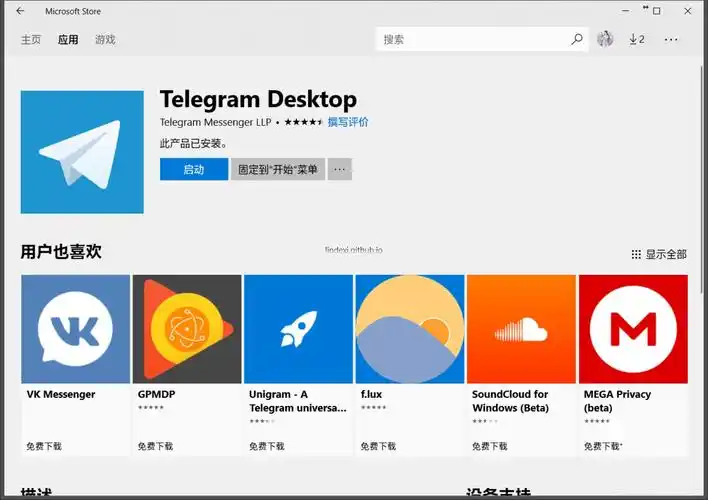Screen dimensions: 708x500
Task: Click the 固定到"开始"菜单 button
Action: (x=278, y=170)
